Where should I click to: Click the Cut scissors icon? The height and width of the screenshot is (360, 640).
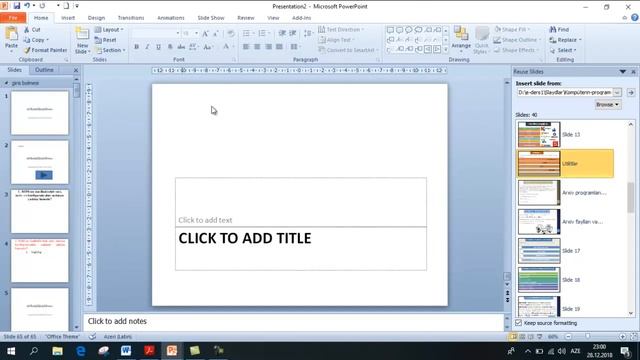(x=27, y=29)
